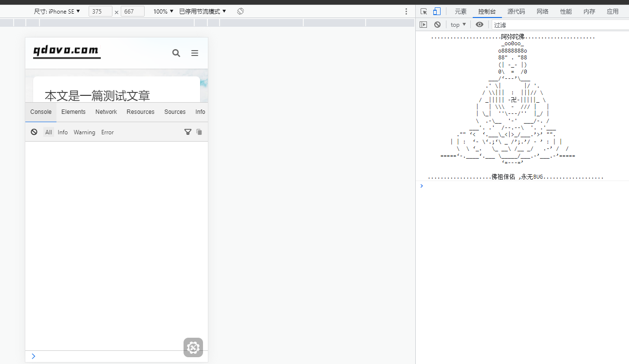
Task: Click the search icon on the qdovo.com page
Action: tap(176, 53)
